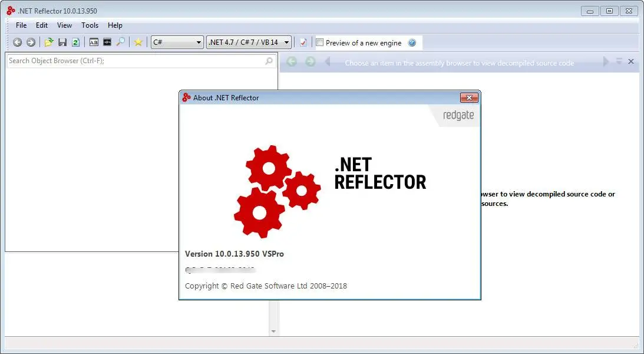The height and width of the screenshot is (354, 644).
Task: Click the green forward arrow in the decompiler pane header
Action: [x=311, y=62]
